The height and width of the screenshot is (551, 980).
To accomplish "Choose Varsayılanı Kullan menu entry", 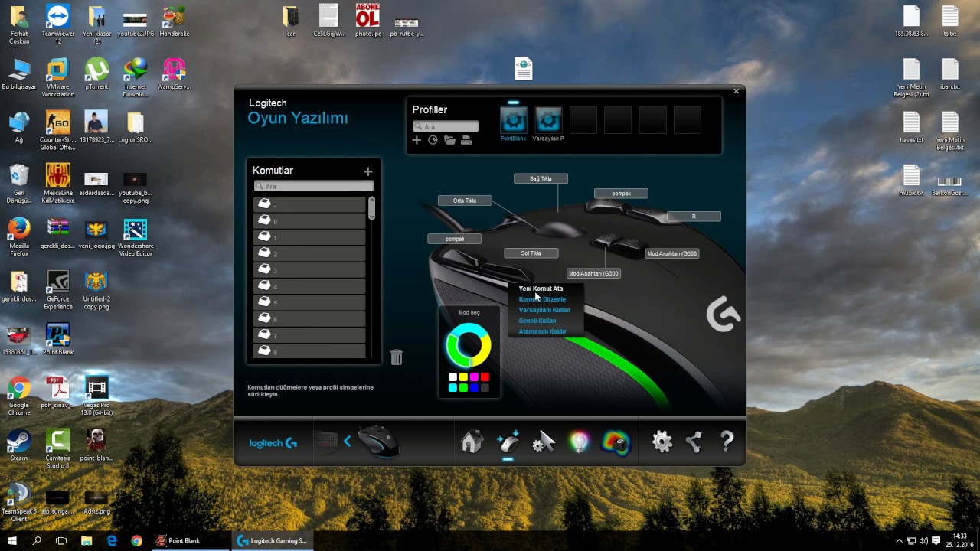I will (x=544, y=310).
